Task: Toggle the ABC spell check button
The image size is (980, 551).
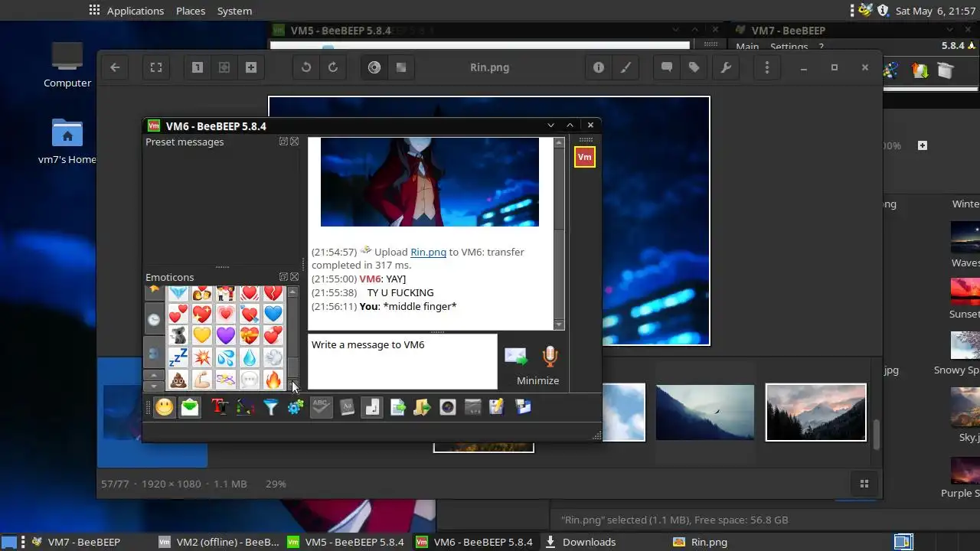Action: point(322,407)
